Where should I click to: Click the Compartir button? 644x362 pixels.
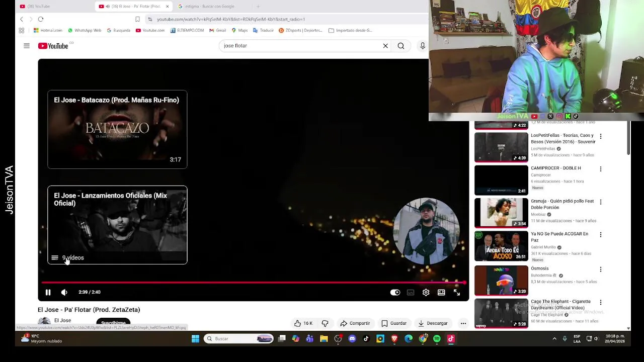355,323
